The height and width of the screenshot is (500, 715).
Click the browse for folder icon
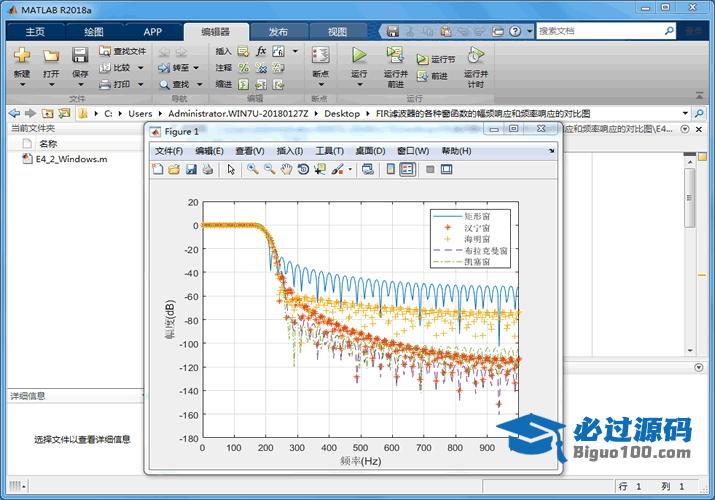64,113
